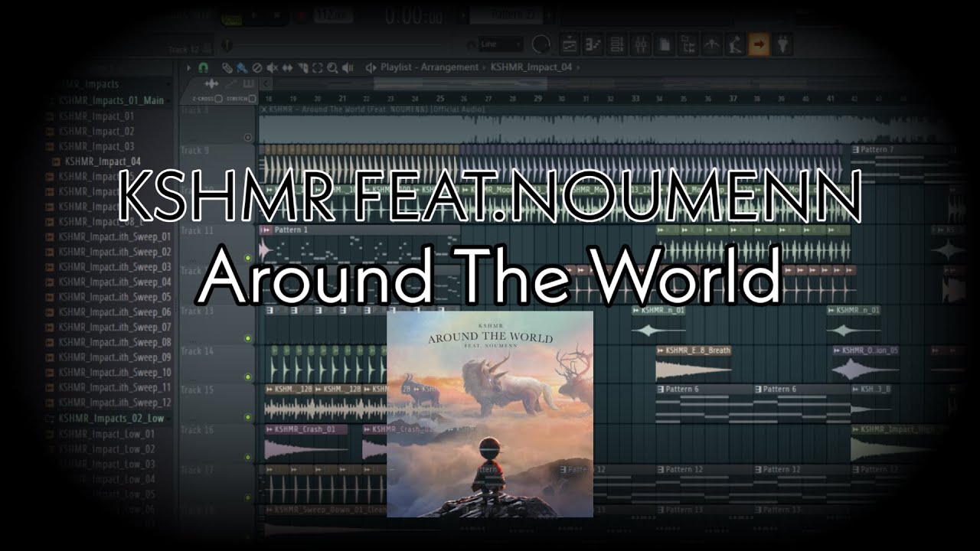Select the Slice tool in playlist toolbar
The width and height of the screenshot is (980, 551).
pyautogui.click(x=302, y=67)
